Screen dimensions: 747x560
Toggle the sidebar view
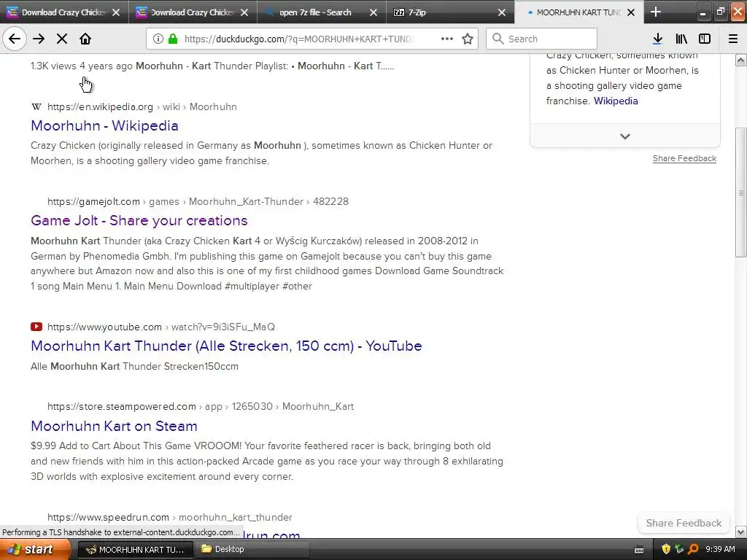(705, 39)
